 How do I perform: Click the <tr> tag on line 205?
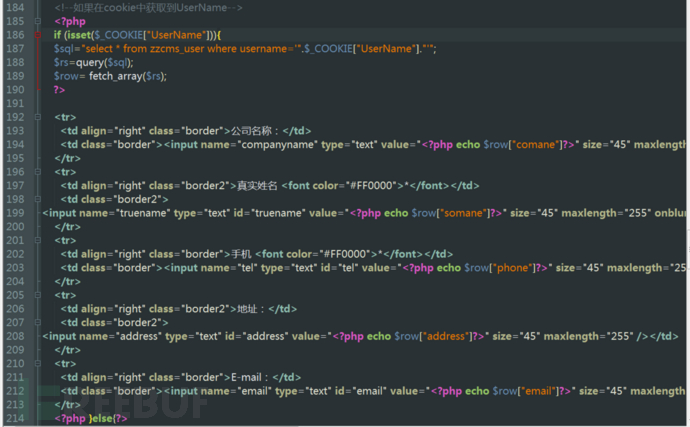point(66,295)
